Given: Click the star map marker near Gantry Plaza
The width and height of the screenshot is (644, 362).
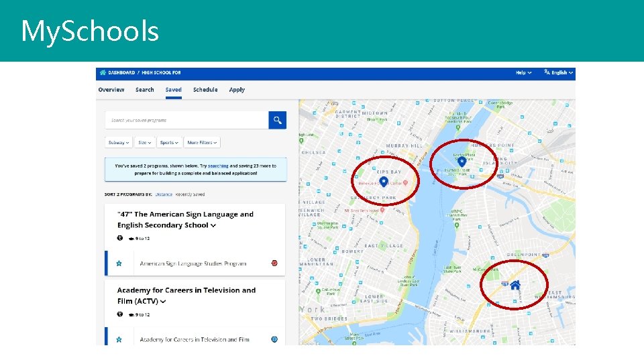Looking at the screenshot, I should [x=462, y=162].
